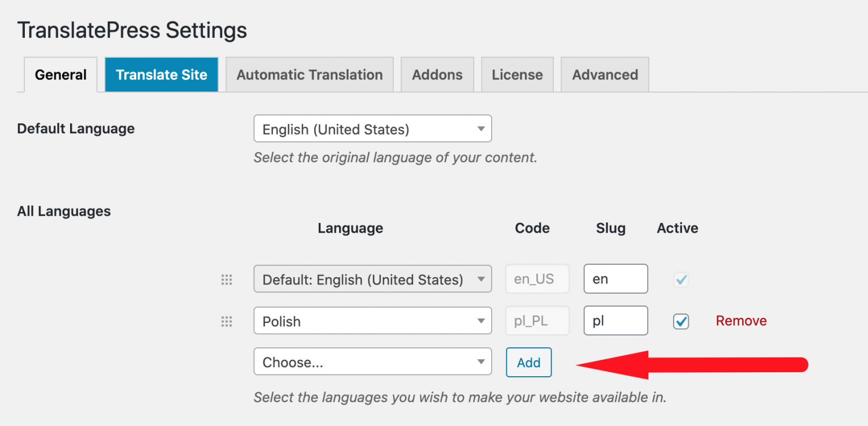Open the Polish language selector
The height and width of the screenshot is (426, 868).
pos(372,320)
